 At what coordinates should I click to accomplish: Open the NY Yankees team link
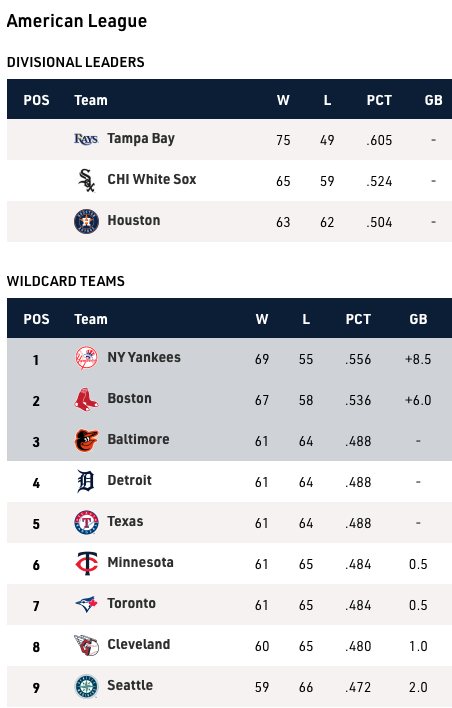pos(144,358)
